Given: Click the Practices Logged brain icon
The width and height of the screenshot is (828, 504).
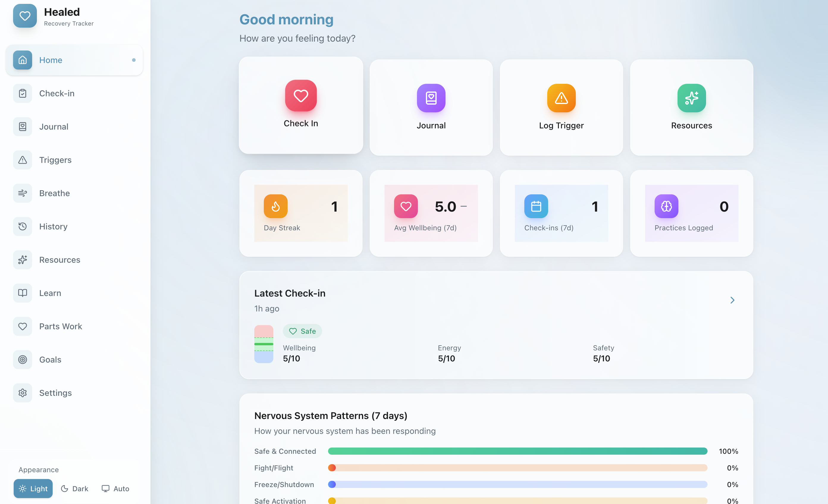Looking at the screenshot, I should (667, 206).
